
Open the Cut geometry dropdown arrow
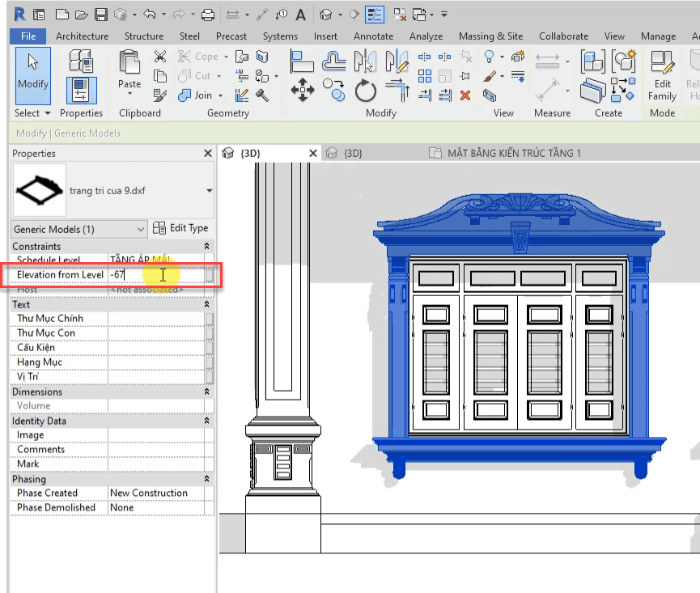[218, 76]
